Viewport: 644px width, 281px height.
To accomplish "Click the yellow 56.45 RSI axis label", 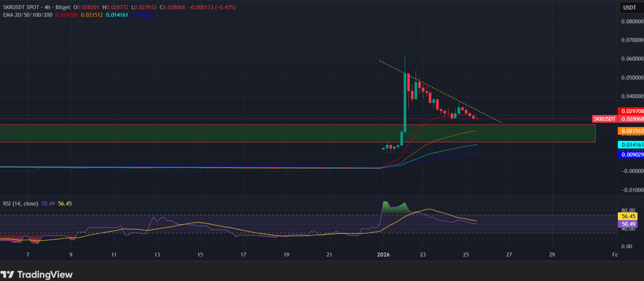I will click(x=628, y=216).
